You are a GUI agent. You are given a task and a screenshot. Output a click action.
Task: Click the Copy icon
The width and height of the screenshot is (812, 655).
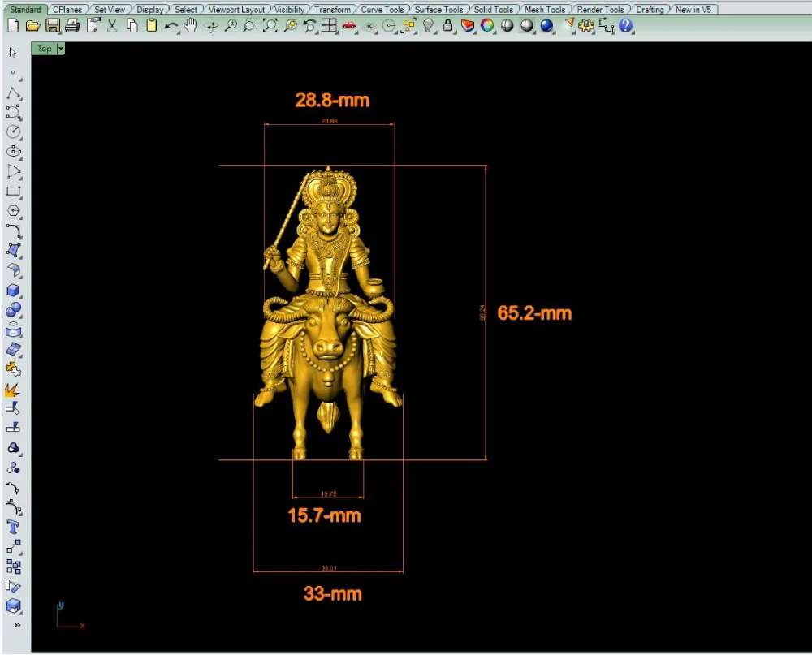(x=132, y=25)
